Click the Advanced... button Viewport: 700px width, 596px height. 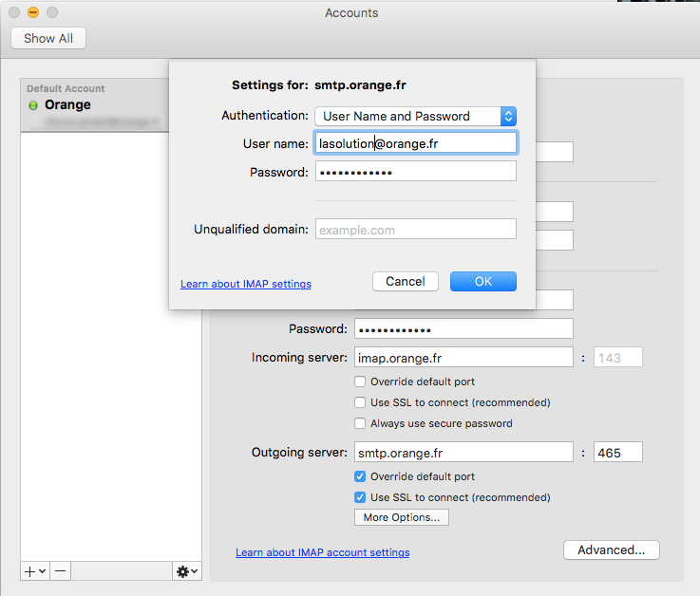tap(611, 549)
